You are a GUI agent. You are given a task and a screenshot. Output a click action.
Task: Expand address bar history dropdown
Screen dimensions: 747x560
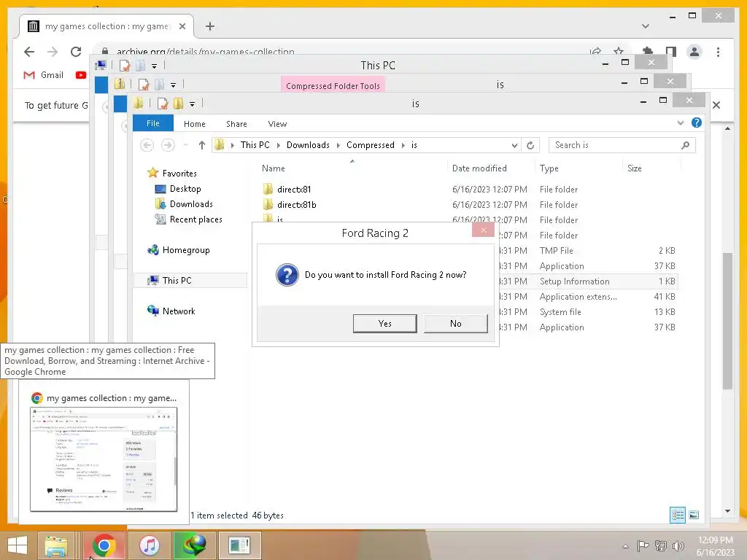[514, 146]
